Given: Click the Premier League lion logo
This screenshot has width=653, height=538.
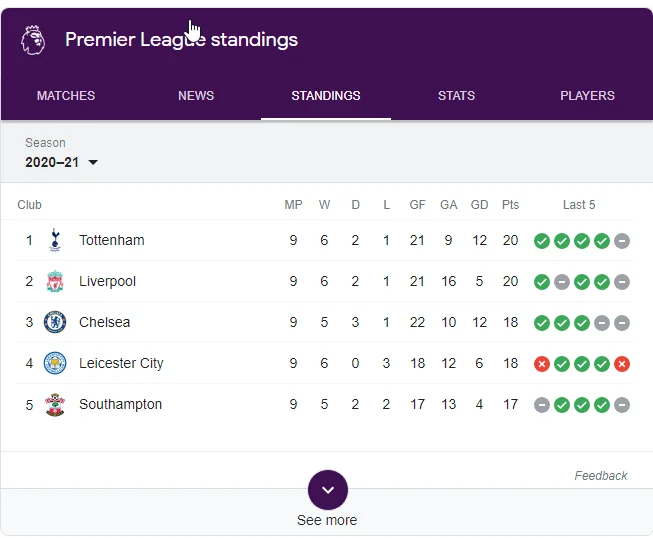Looking at the screenshot, I should pyautogui.click(x=33, y=40).
